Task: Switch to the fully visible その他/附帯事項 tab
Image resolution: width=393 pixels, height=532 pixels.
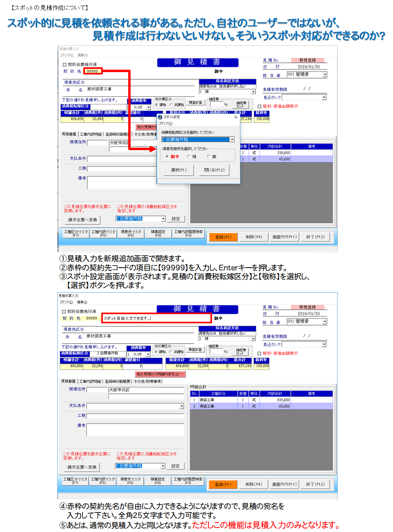Action: [147, 381]
